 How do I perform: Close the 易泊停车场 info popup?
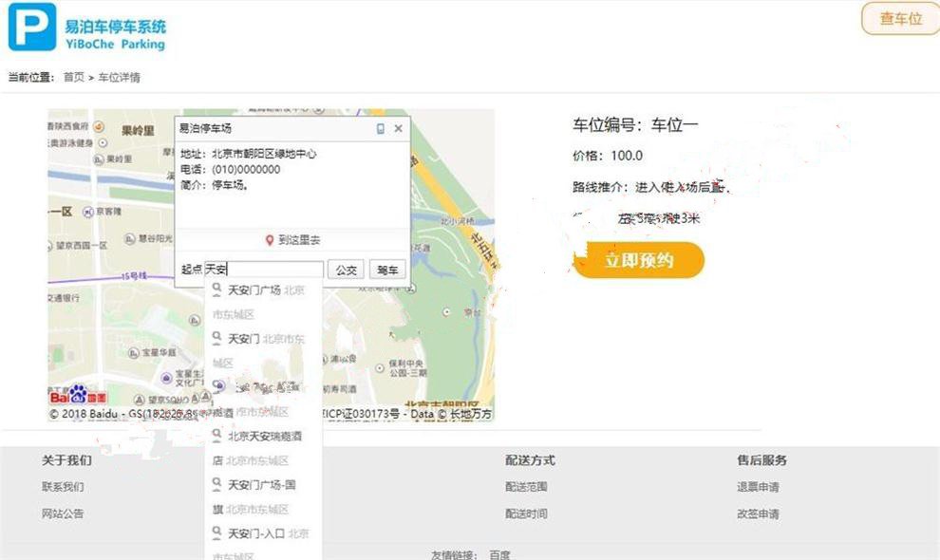[399, 129]
